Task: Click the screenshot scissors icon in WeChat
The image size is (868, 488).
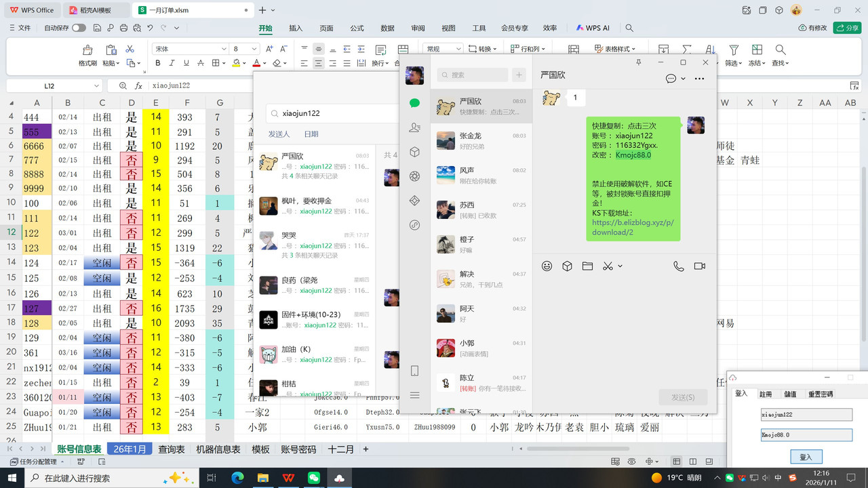Action: 608,266
